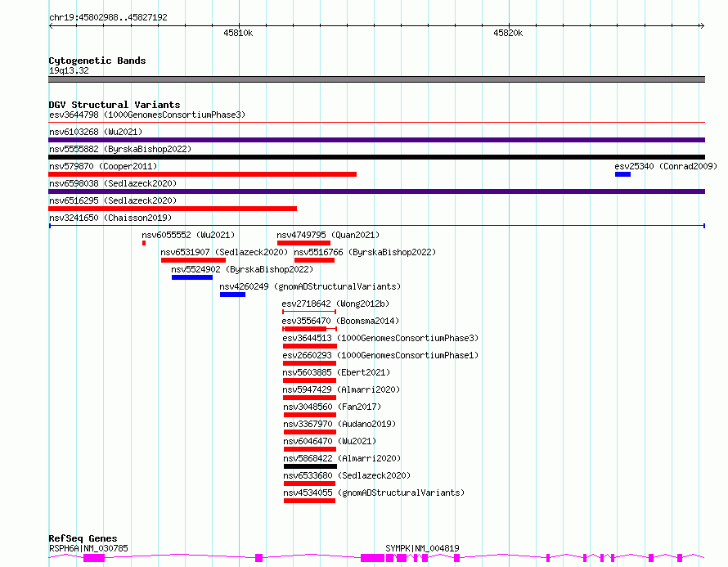The image size is (728, 567).
Task: Click the red bar under nsv4534055
Action: [x=310, y=501]
